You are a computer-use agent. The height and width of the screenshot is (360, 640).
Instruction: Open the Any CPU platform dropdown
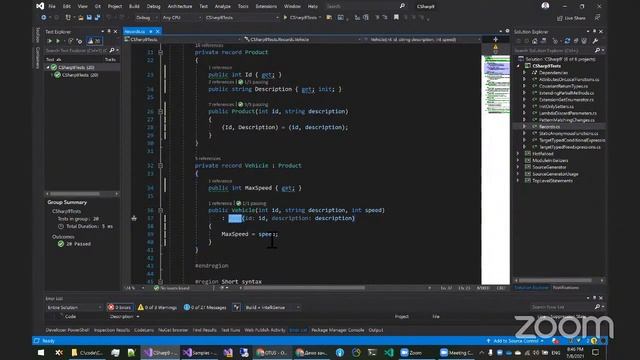tap(182, 18)
